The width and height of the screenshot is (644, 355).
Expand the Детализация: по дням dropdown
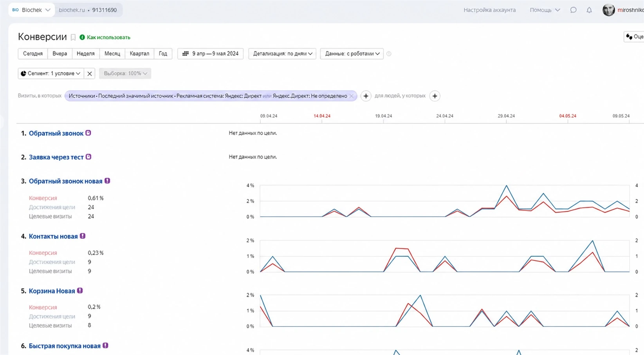tap(282, 54)
